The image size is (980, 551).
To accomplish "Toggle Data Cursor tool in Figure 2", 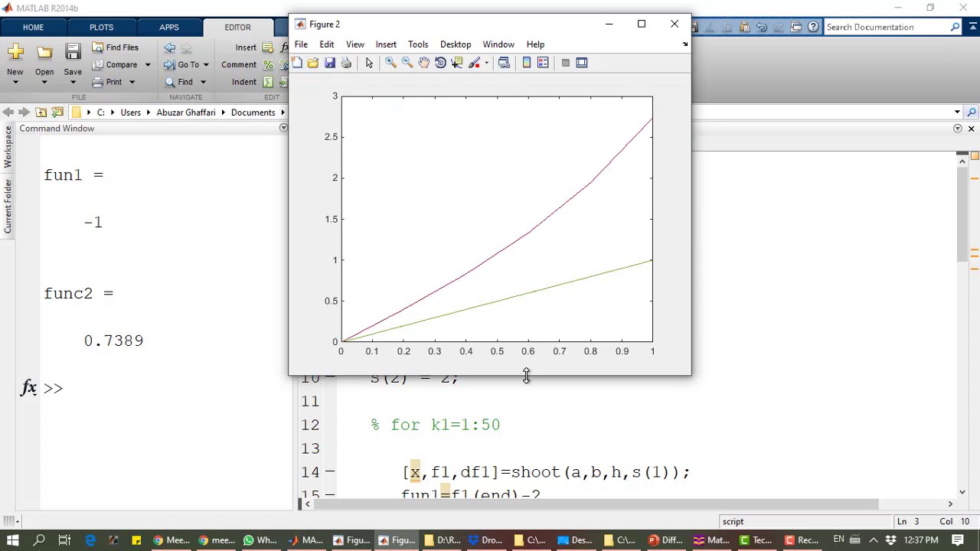I will pos(457,63).
